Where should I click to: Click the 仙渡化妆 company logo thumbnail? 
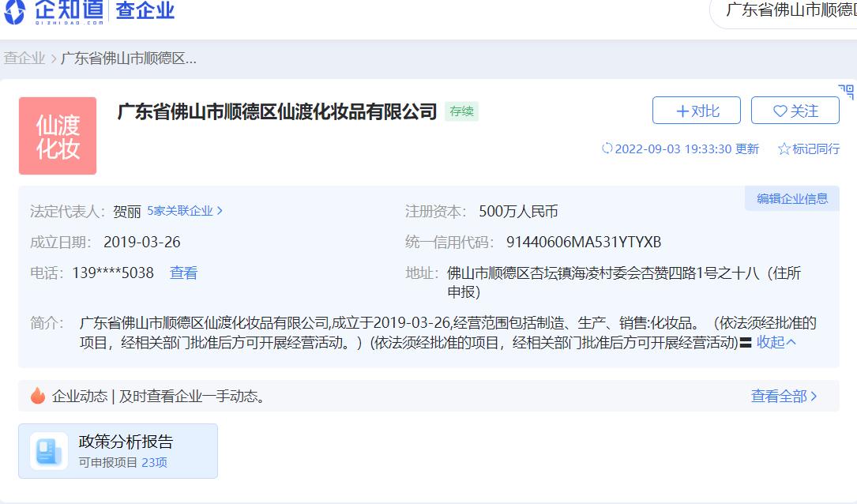(x=58, y=136)
